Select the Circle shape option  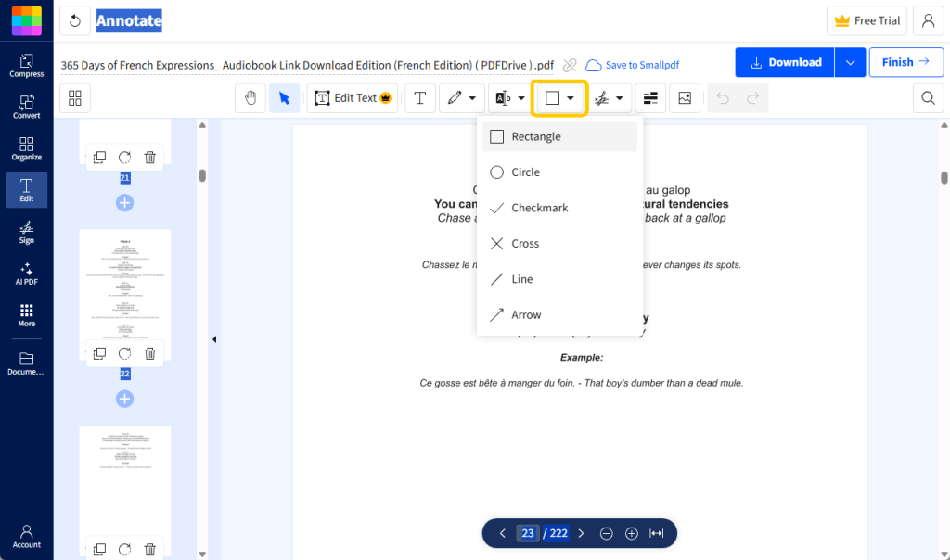[x=525, y=172]
